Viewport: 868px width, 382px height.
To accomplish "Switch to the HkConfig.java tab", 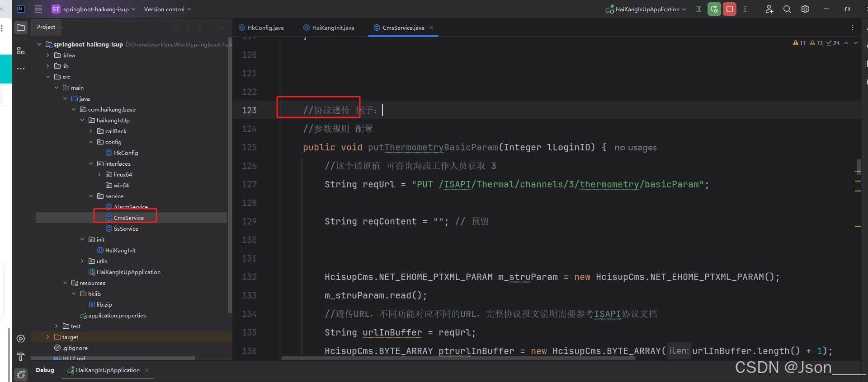I will click(x=261, y=28).
